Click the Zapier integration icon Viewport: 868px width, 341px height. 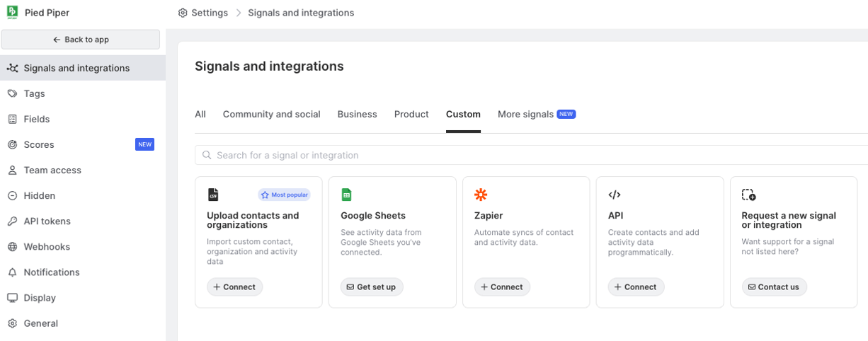[481, 195]
